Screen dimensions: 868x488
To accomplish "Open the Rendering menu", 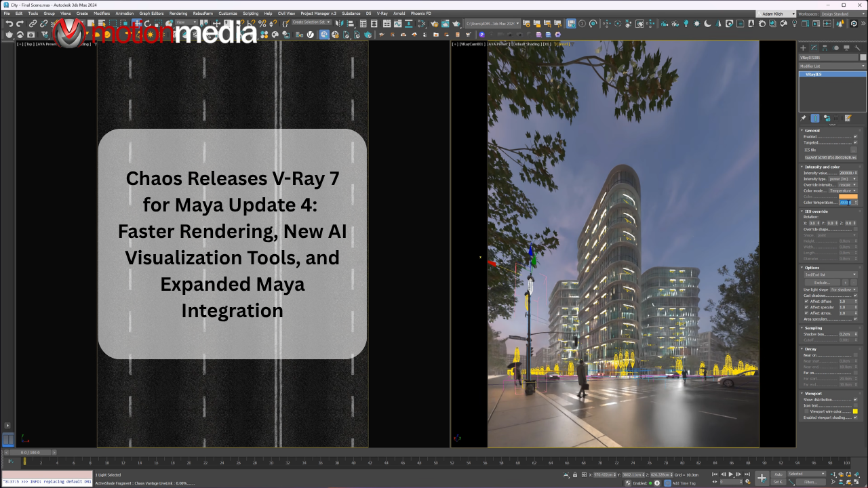I will 178,14.
